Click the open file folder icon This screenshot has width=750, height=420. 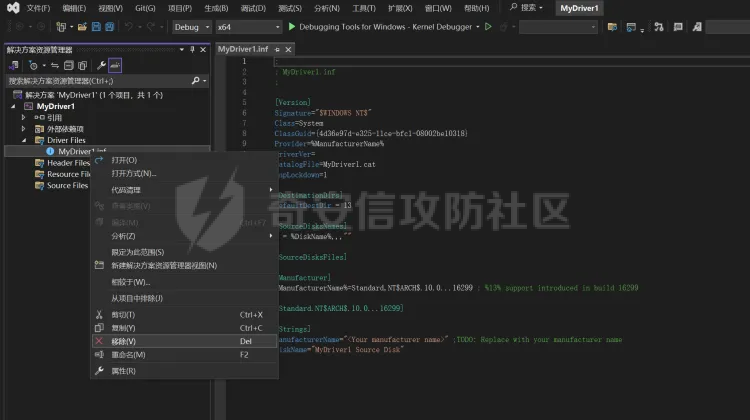click(x=82, y=27)
